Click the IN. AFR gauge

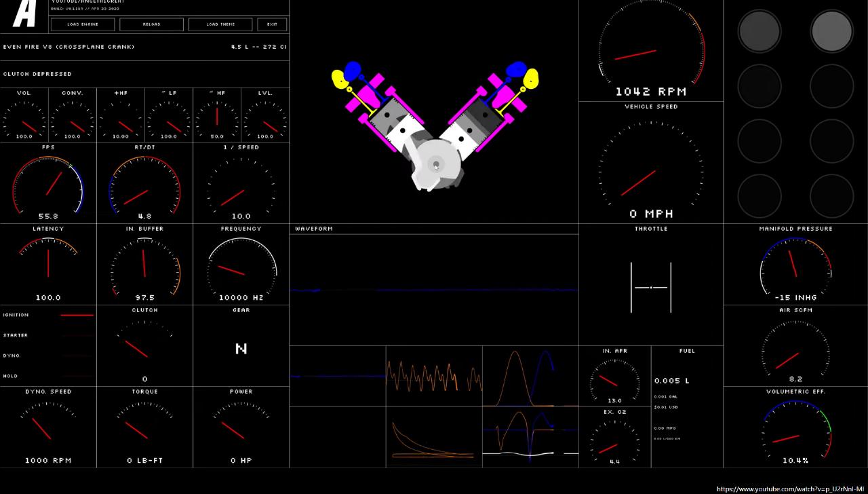point(615,377)
